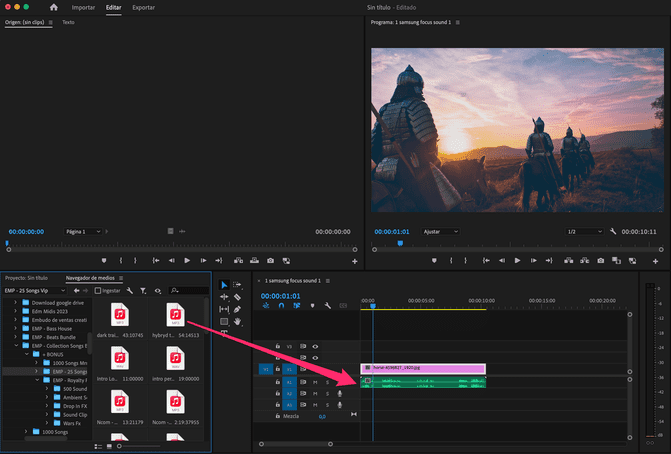Viewport: 671px width, 454px height.
Task: Select the Razor tool
Action: coord(237,297)
